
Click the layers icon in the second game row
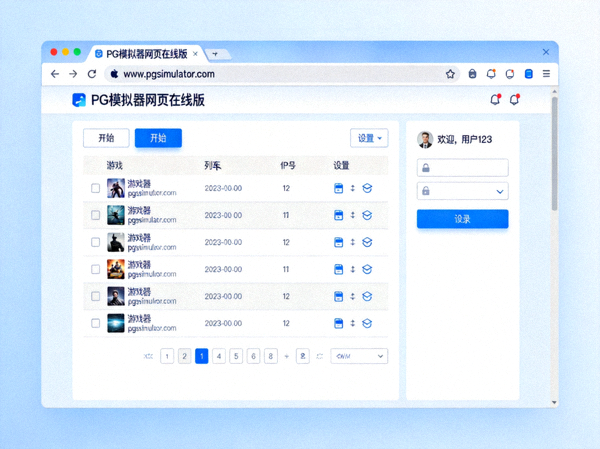pos(367,215)
